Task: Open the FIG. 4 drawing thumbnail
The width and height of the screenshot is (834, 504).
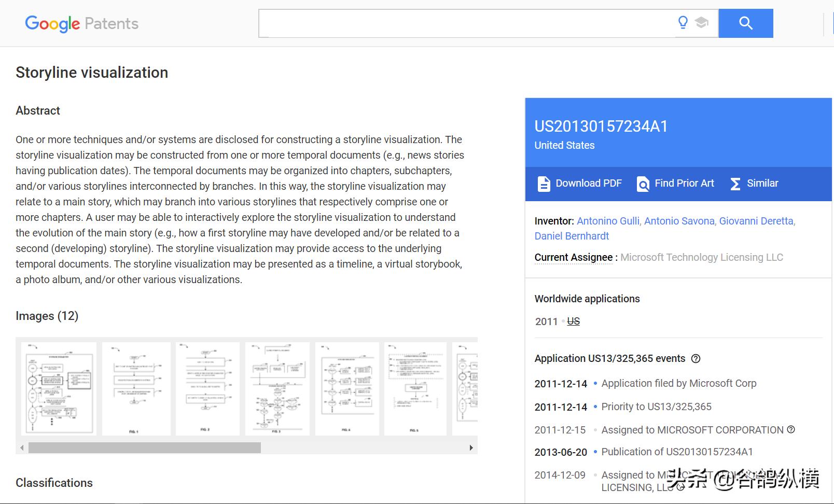Action: pyautogui.click(x=347, y=389)
